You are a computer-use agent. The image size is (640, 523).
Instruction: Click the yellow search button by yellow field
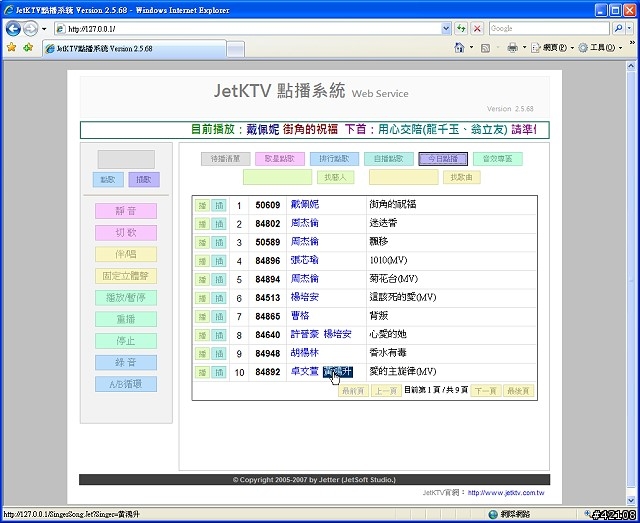pyautogui.click(x=462, y=178)
